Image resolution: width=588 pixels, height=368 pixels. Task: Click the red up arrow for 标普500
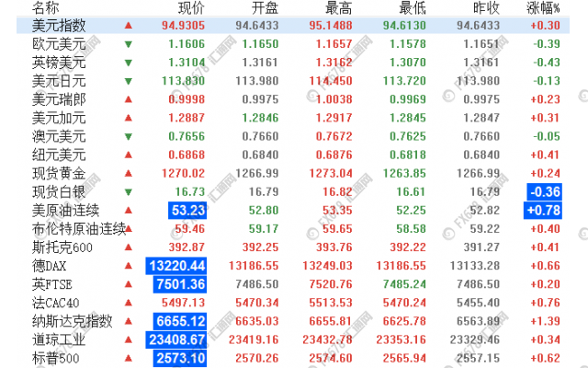pos(129,358)
